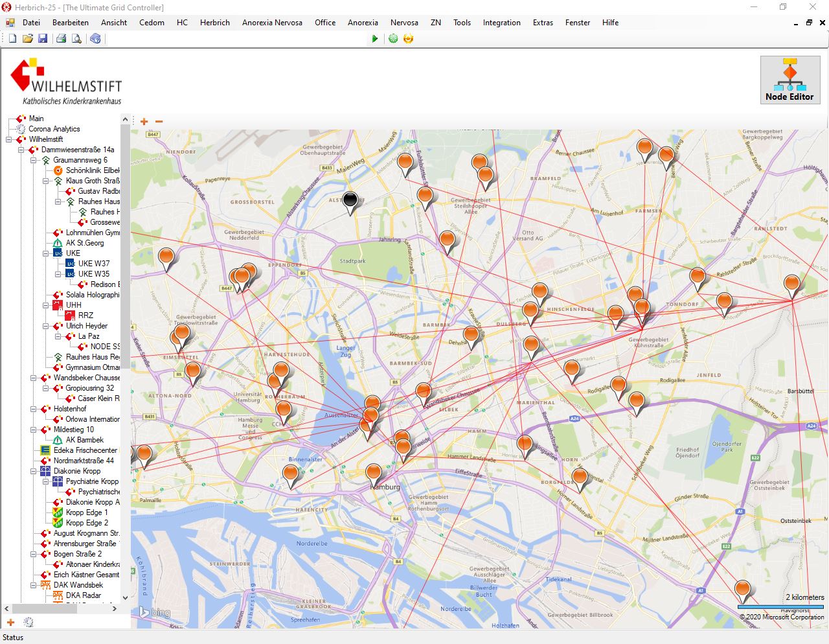Click the orange smiley toolbar icon
This screenshot has height=644, width=829.
tap(408, 39)
